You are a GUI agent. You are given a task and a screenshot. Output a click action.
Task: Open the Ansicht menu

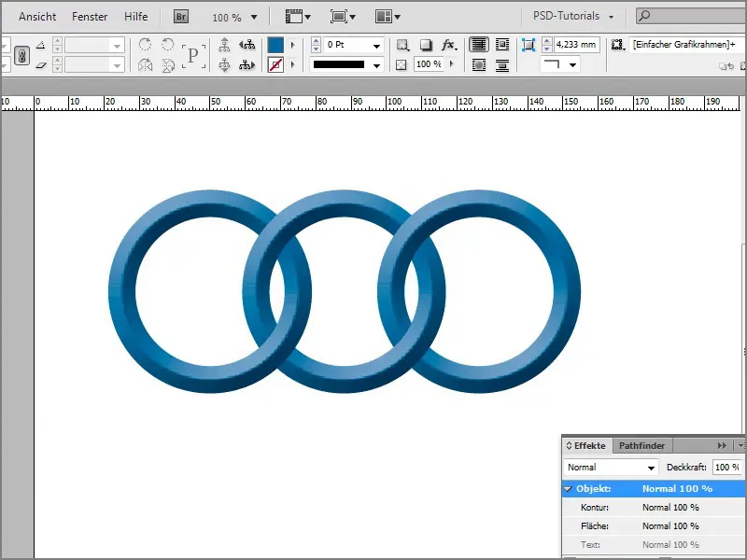click(x=37, y=17)
